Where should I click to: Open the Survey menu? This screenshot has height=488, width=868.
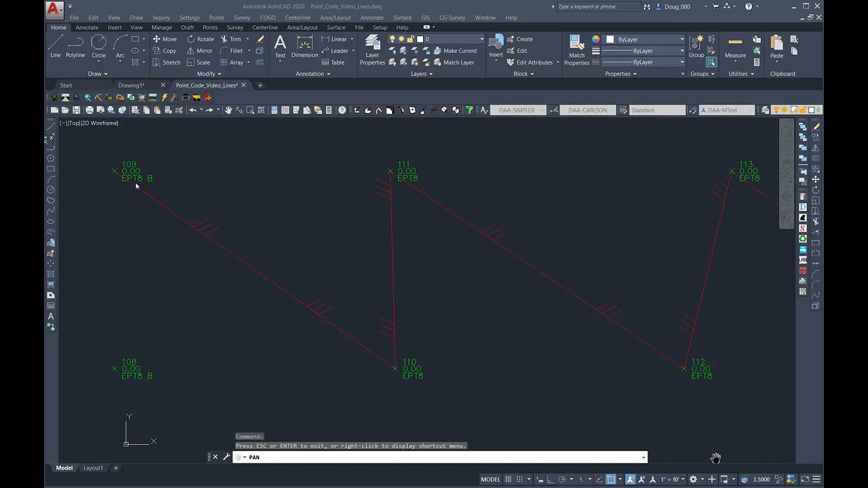(241, 18)
